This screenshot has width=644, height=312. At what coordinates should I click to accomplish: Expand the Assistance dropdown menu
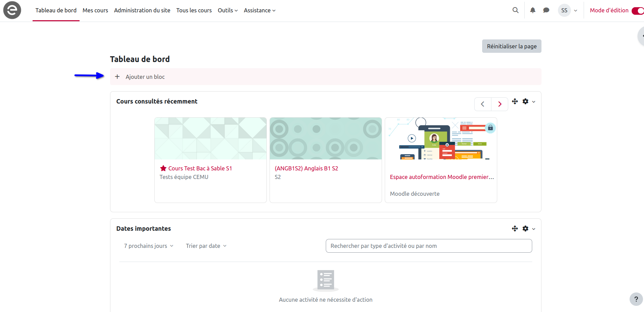(260, 10)
